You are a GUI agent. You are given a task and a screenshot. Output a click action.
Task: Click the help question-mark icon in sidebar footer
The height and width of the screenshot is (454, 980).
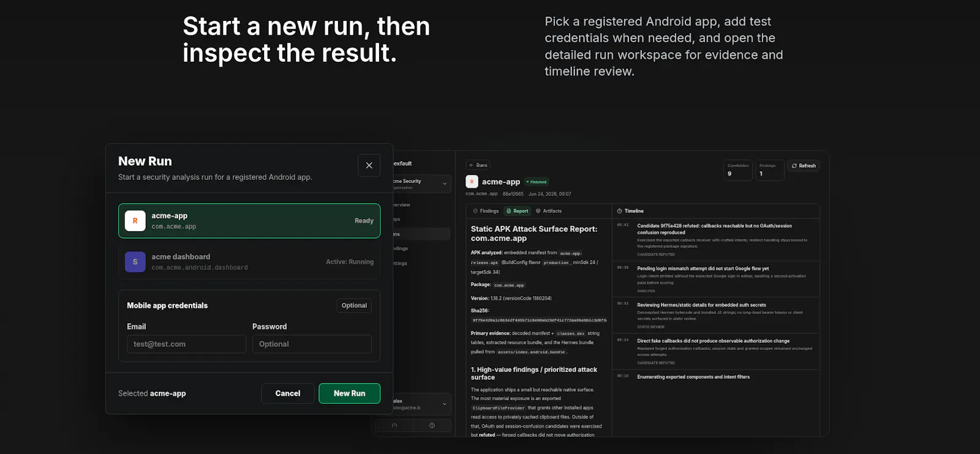pos(432,425)
